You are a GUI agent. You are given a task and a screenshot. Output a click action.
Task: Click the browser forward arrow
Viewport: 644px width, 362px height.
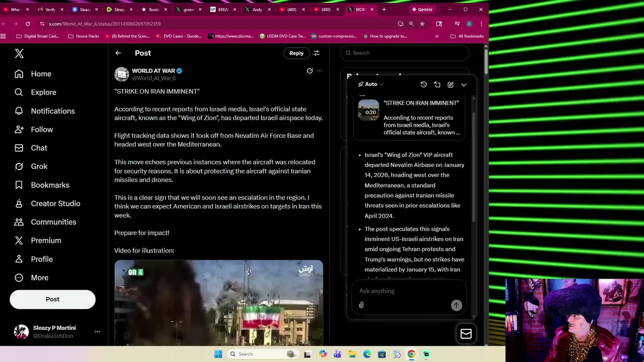[16, 24]
